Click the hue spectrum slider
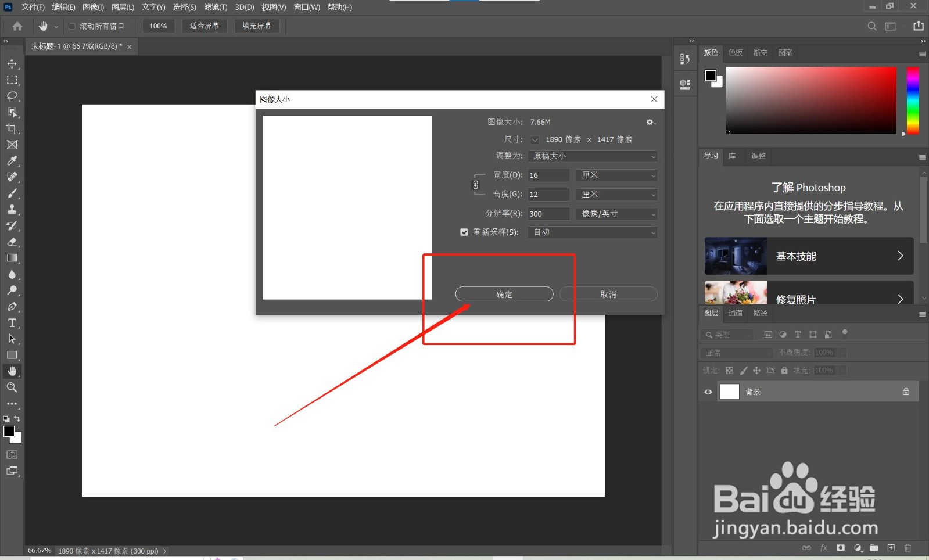Image resolution: width=929 pixels, height=560 pixels. [x=913, y=100]
